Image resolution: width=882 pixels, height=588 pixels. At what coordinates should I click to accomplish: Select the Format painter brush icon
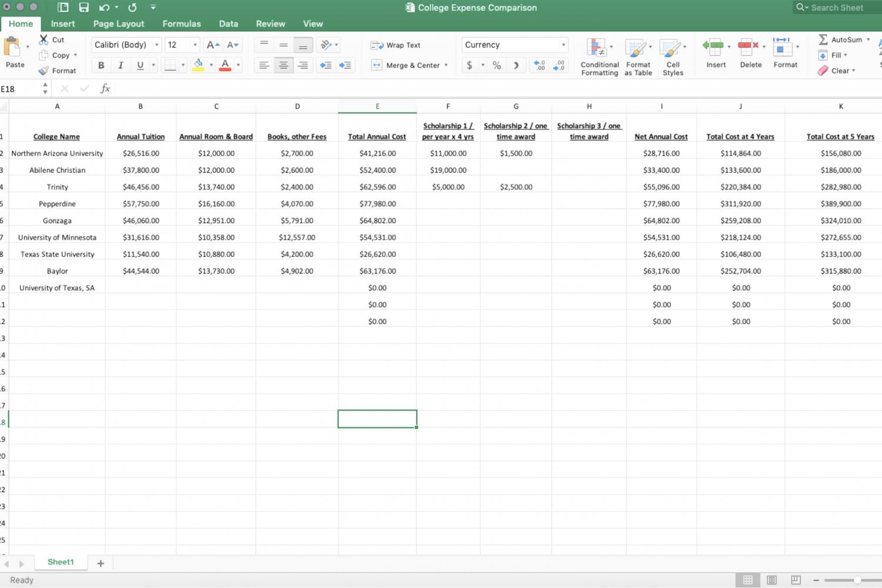tap(43, 70)
